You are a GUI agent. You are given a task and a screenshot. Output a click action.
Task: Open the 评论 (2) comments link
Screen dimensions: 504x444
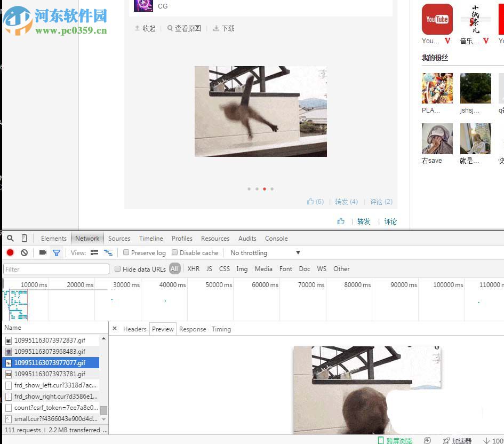click(x=381, y=202)
